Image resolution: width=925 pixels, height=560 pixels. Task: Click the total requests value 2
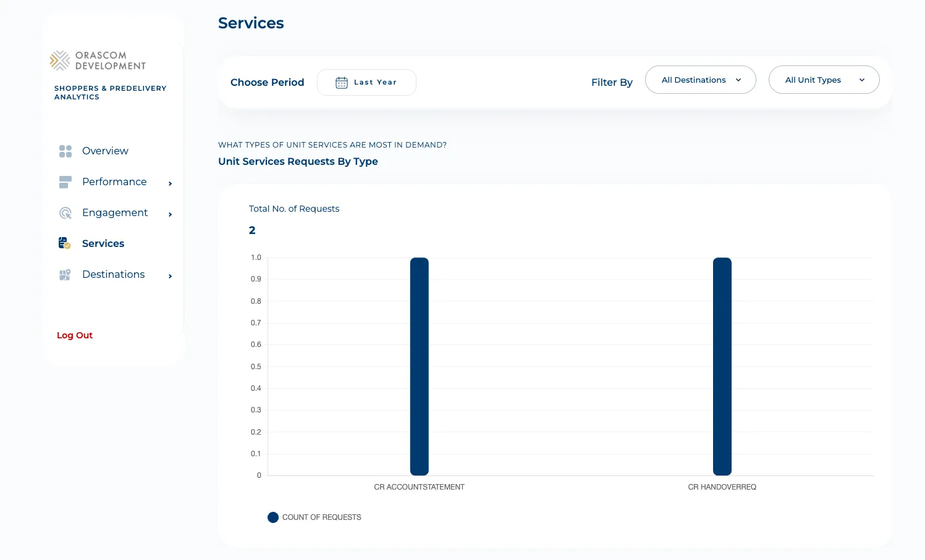[252, 230]
